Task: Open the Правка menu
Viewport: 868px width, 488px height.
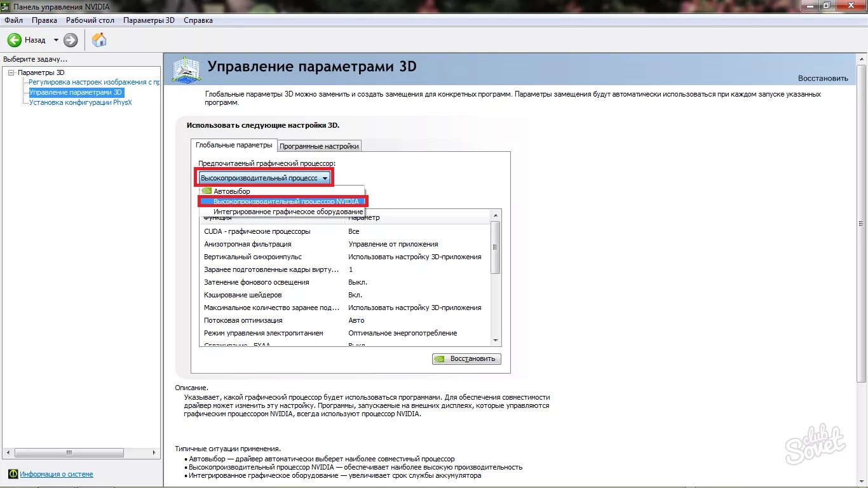Action: (x=44, y=20)
